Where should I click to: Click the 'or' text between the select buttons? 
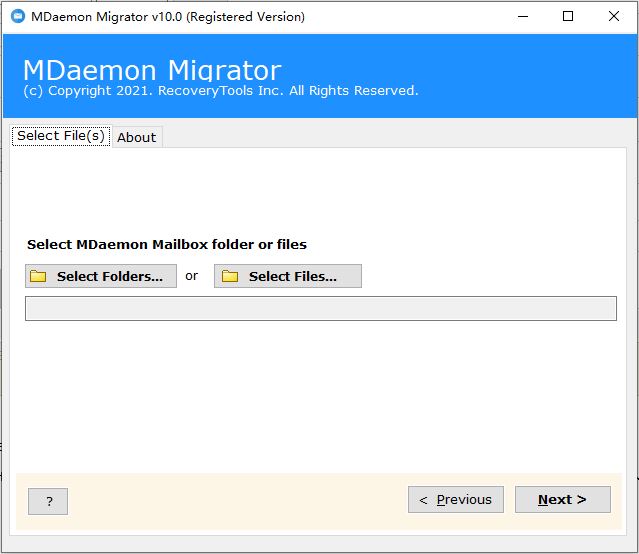tap(192, 276)
